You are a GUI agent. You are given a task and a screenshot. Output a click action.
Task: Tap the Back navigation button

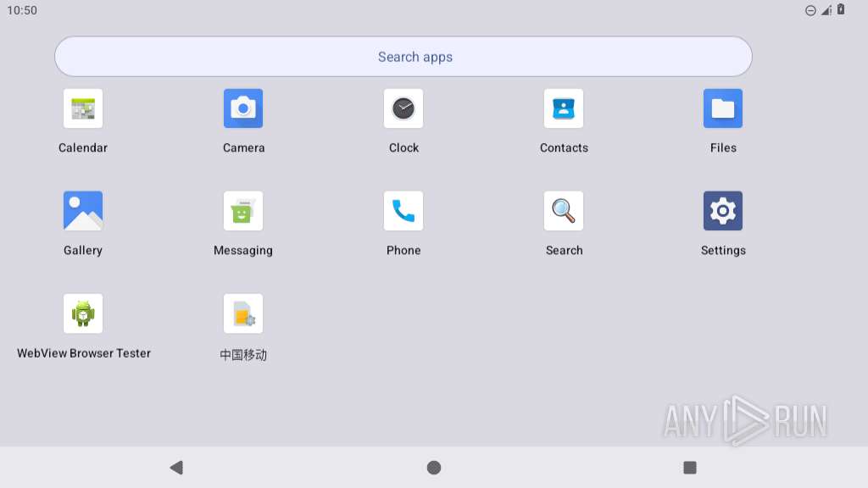[176, 468]
